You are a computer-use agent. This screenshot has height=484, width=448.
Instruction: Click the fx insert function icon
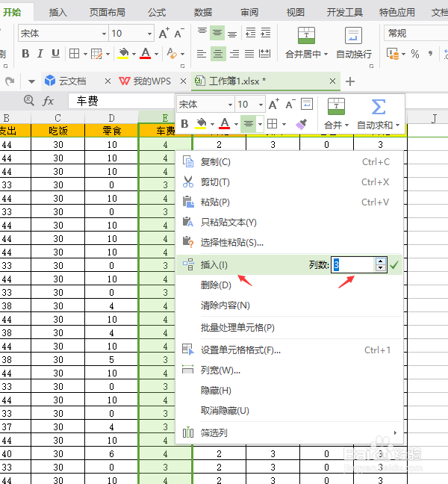pyautogui.click(x=48, y=101)
